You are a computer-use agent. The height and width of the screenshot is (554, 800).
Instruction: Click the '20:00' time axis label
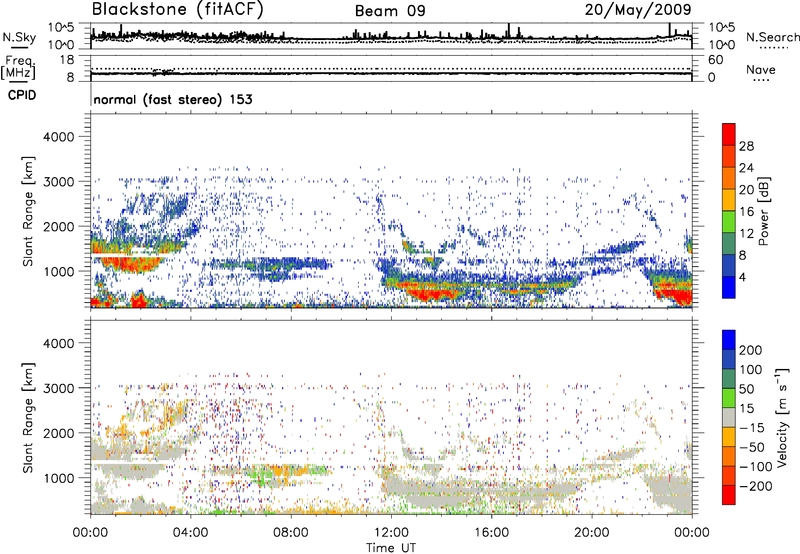[x=591, y=533]
